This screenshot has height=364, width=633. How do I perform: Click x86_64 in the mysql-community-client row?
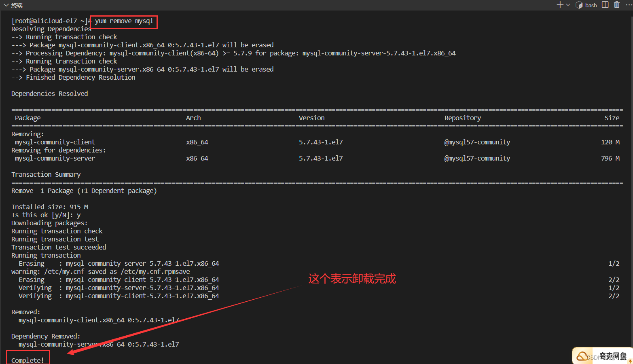click(197, 142)
